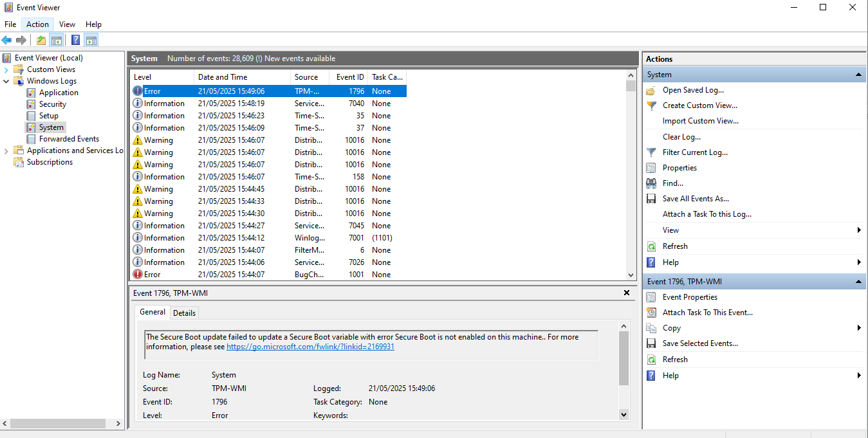Viewport: 868px width, 438px height.
Task: Click the Attach Task To This Event icon
Action: pyautogui.click(x=651, y=313)
